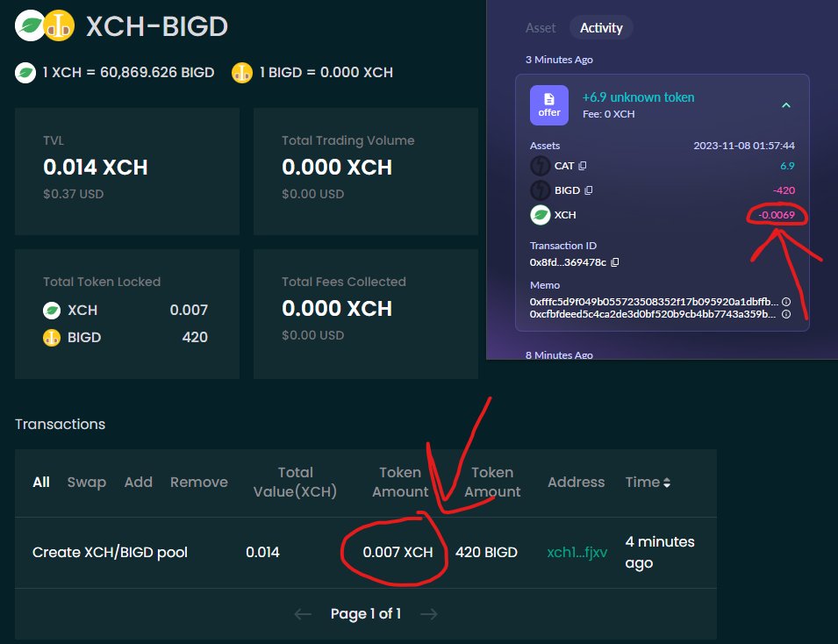Click the BIGD icon in Total Token Locked
Screen dimensions: 838x644
[x=52, y=337]
